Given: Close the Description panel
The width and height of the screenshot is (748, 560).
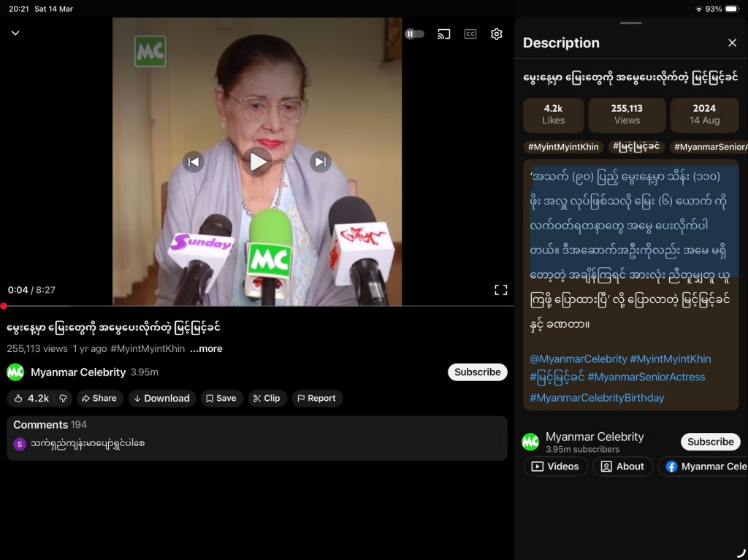Looking at the screenshot, I should tap(732, 43).
